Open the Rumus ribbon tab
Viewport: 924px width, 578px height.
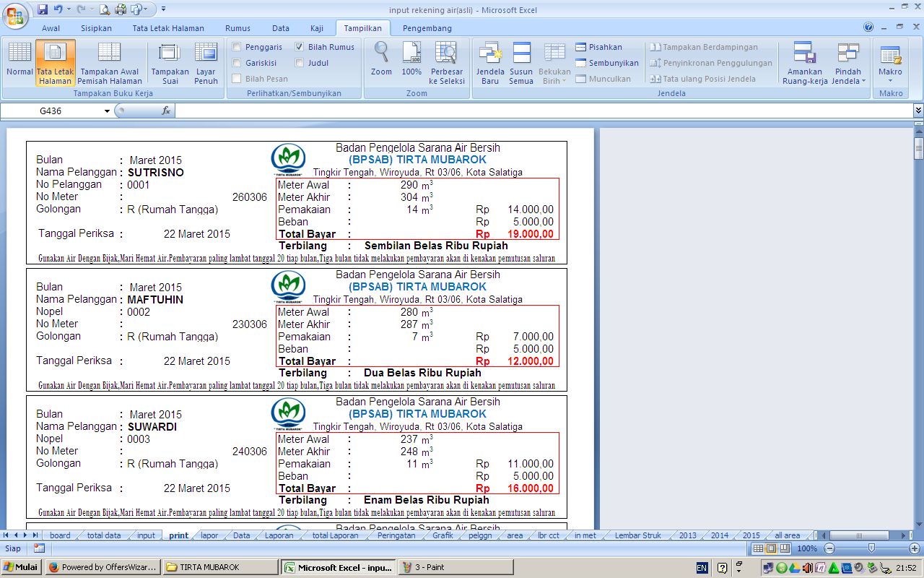point(237,28)
